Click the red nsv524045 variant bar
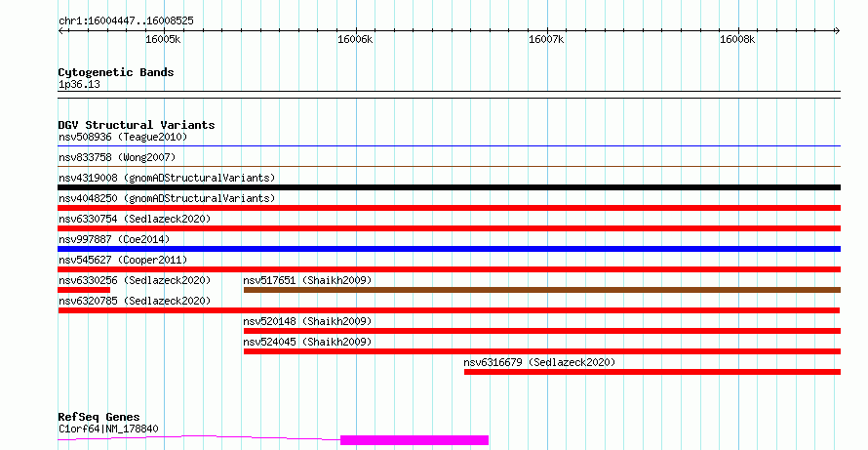Viewport: 868px width, 450px height. click(x=542, y=351)
